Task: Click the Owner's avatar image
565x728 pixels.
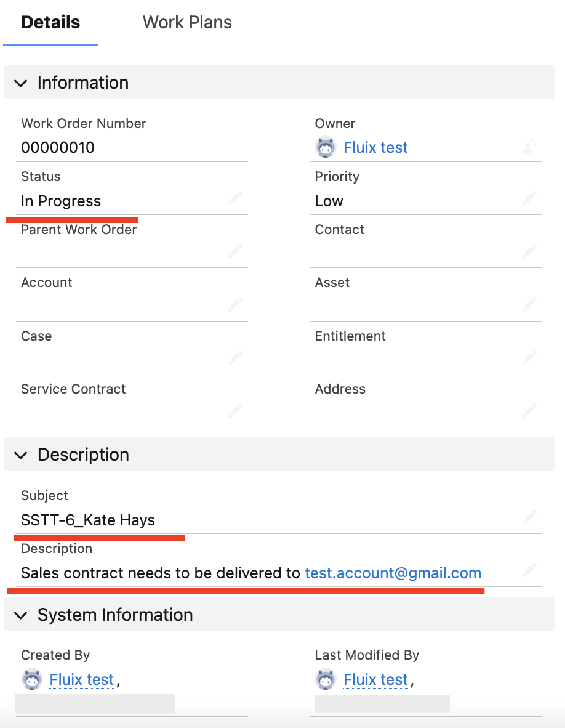Action: pos(326,147)
